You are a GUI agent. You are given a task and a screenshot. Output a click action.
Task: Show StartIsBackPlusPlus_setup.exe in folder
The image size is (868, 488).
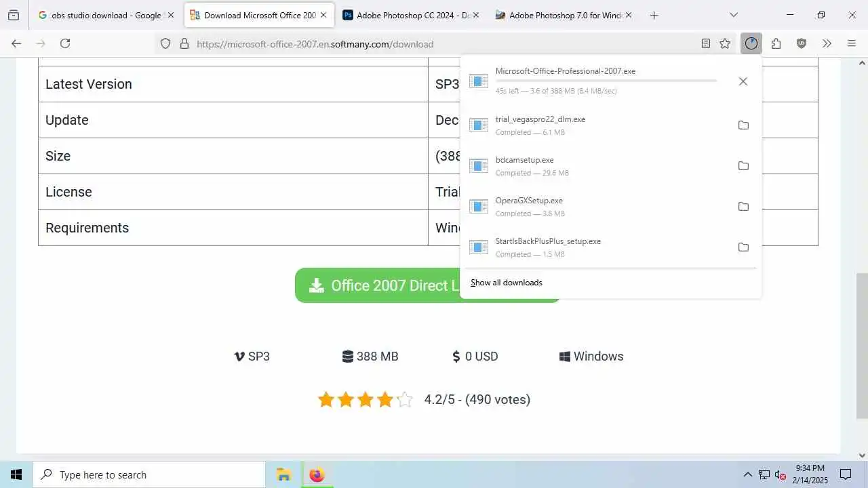tap(743, 247)
